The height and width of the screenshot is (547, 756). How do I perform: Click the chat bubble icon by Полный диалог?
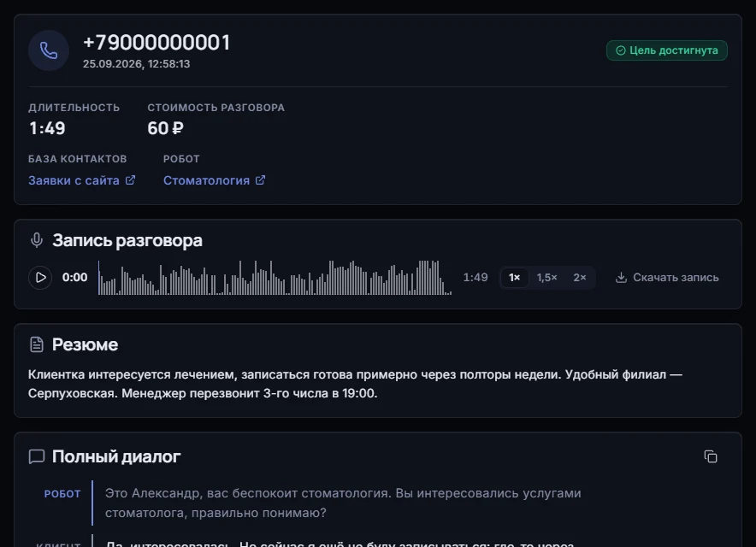click(x=37, y=456)
